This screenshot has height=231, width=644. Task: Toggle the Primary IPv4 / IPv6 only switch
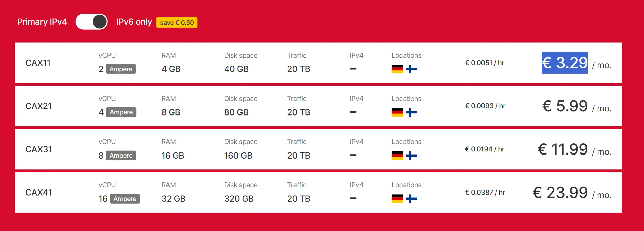click(92, 22)
